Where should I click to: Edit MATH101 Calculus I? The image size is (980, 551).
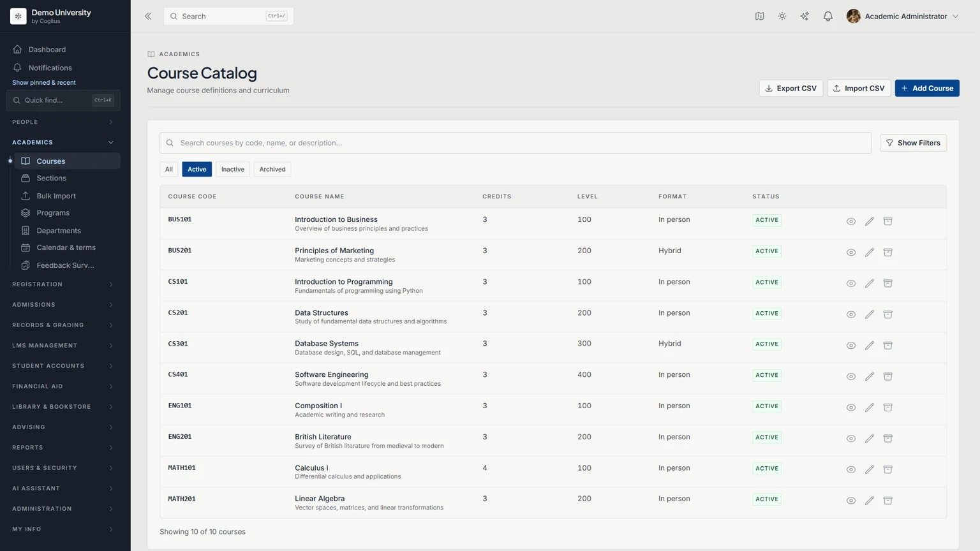click(x=870, y=469)
